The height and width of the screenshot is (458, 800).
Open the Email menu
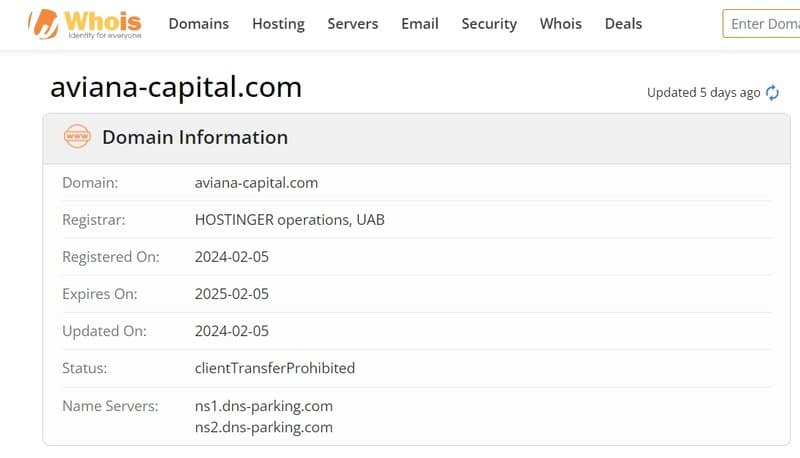tap(419, 24)
